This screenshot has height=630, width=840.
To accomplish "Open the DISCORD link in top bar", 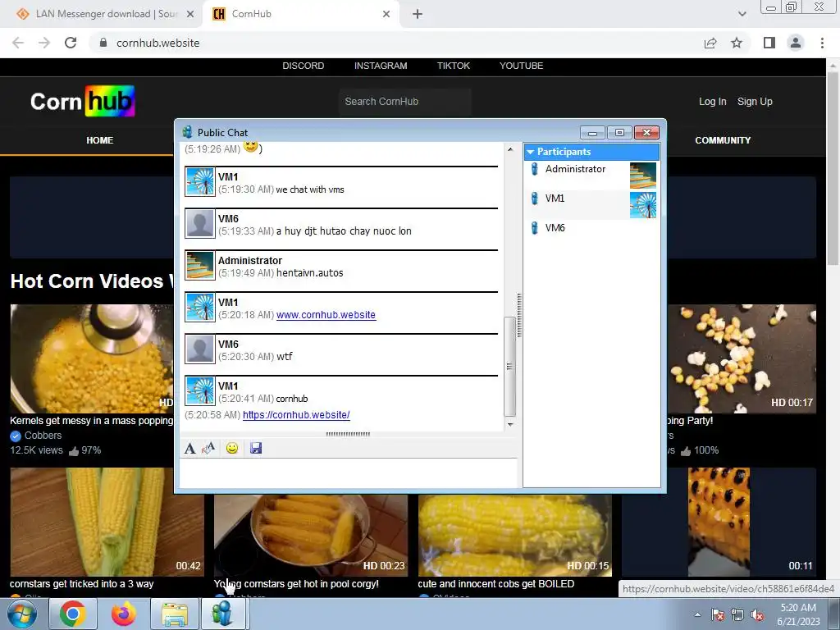I will click(304, 66).
